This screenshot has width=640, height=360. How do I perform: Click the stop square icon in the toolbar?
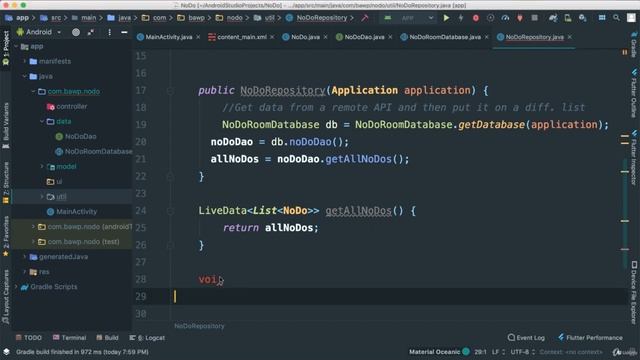click(x=534, y=18)
